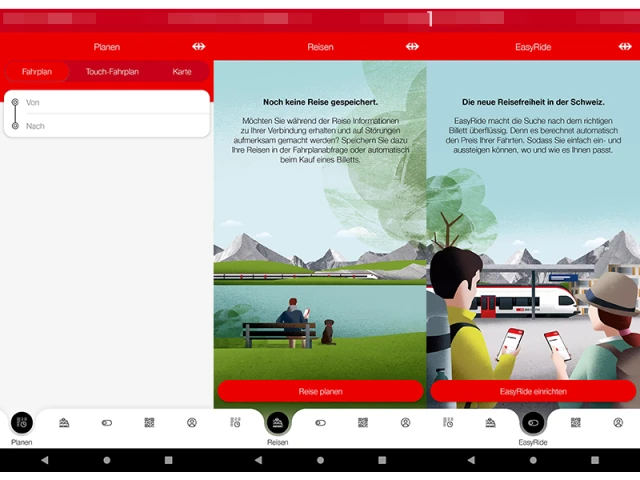Viewport: 640px width, 480px height.
Task: Tap Android home button under Reisen screen
Action: tap(320, 460)
